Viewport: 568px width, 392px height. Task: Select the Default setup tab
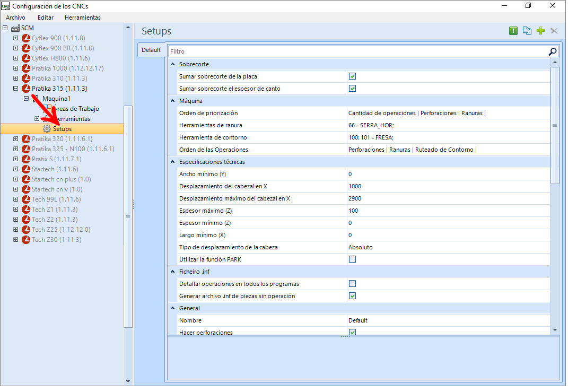point(151,50)
